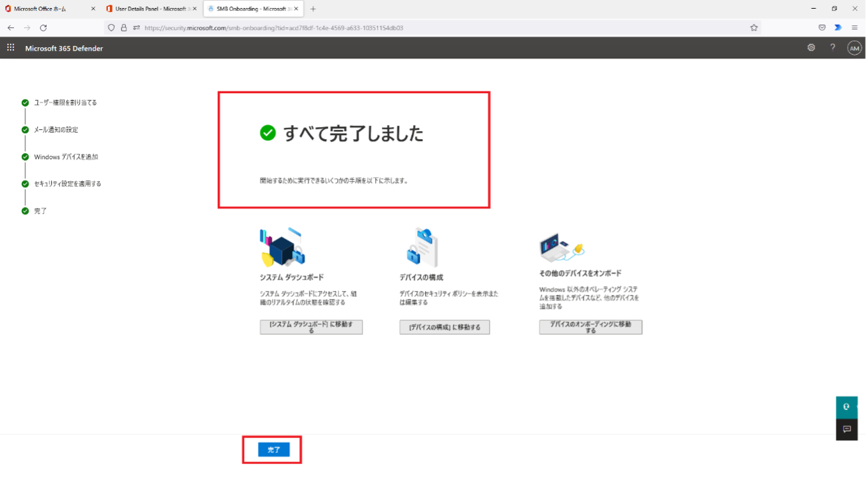Image resolution: width=867 pixels, height=504 pixels.
Task: Go forward with the browser forward arrow
Action: click(27, 28)
